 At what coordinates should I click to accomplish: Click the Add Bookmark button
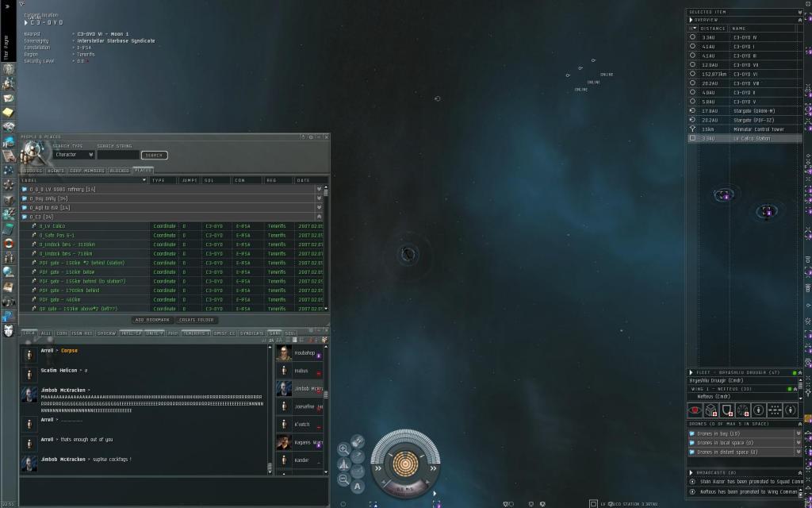click(x=151, y=320)
